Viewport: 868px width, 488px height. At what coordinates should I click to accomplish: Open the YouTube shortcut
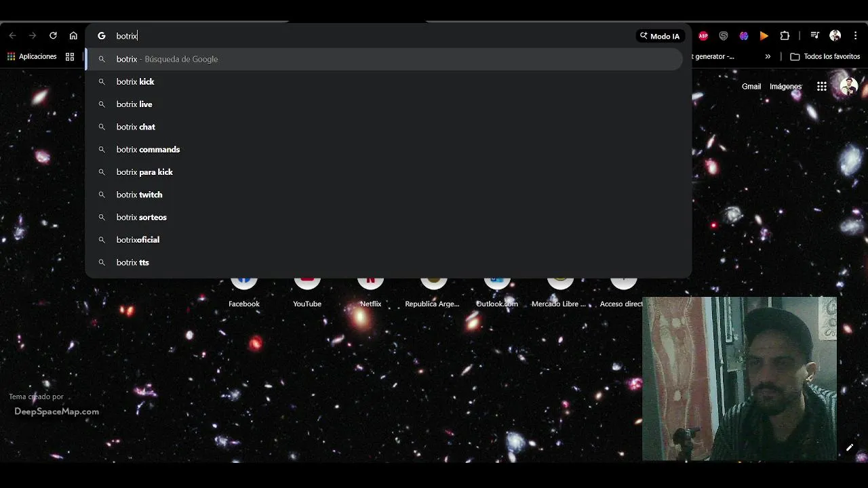click(307, 291)
